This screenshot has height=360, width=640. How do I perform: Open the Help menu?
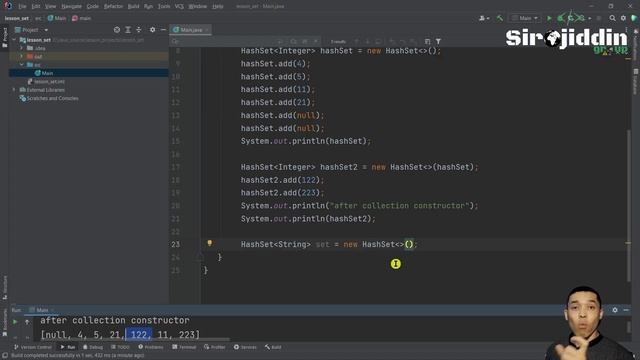(218, 7)
